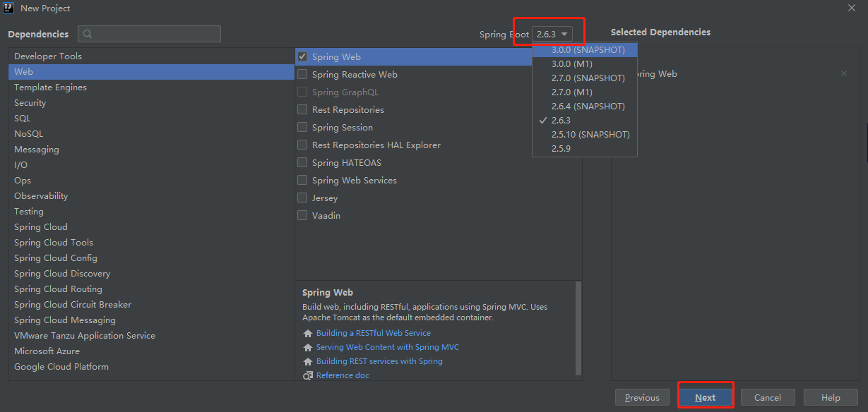Image resolution: width=868 pixels, height=412 pixels.
Task: Open the Microsoft Azure category
Action: (151, 351)
